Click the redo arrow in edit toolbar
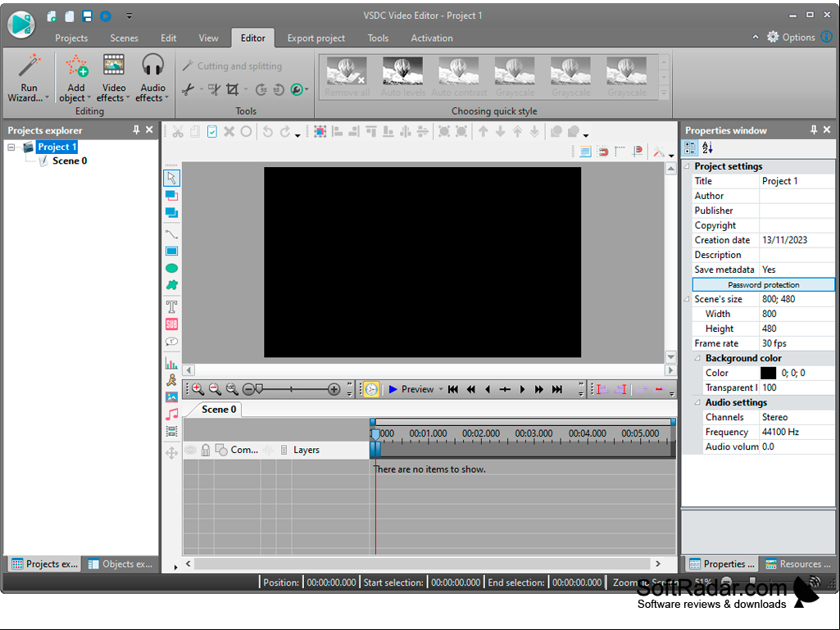840x630 pixels. 285,131
